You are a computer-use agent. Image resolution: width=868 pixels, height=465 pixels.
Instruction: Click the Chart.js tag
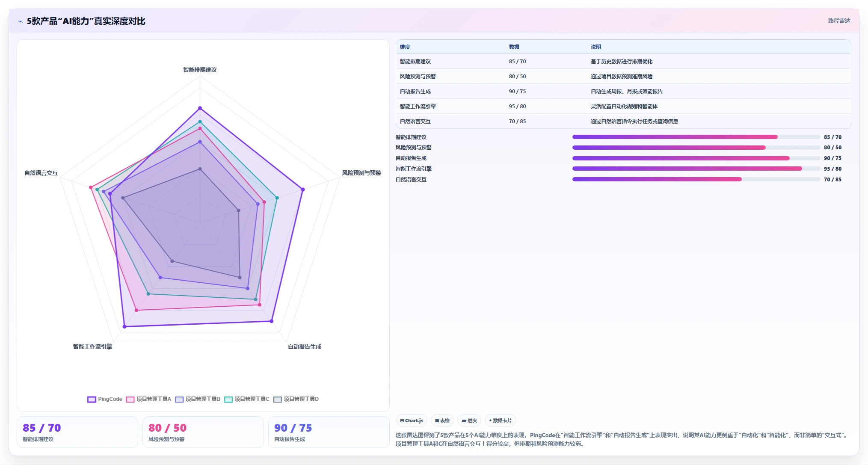(x=412, y=421)
